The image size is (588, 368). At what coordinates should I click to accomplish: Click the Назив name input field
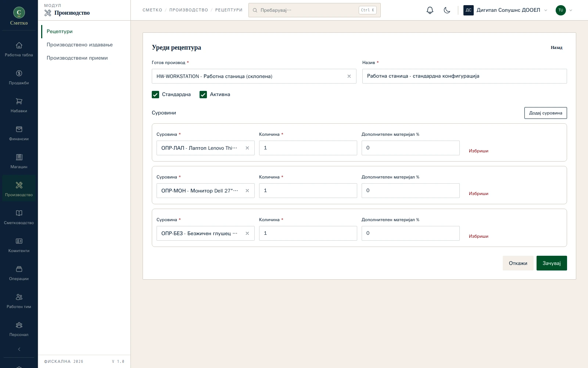[x=465, y=76]
